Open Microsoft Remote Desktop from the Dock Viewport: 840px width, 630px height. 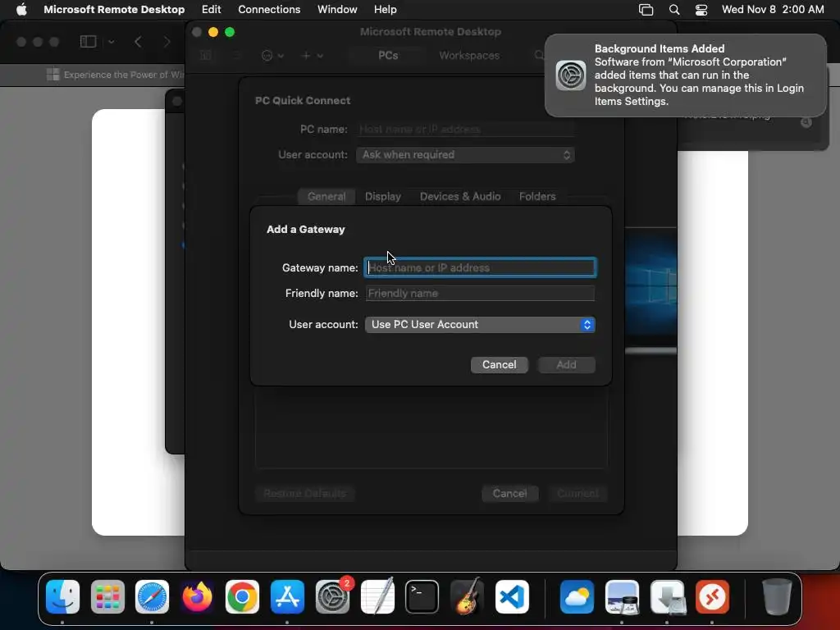712,596
